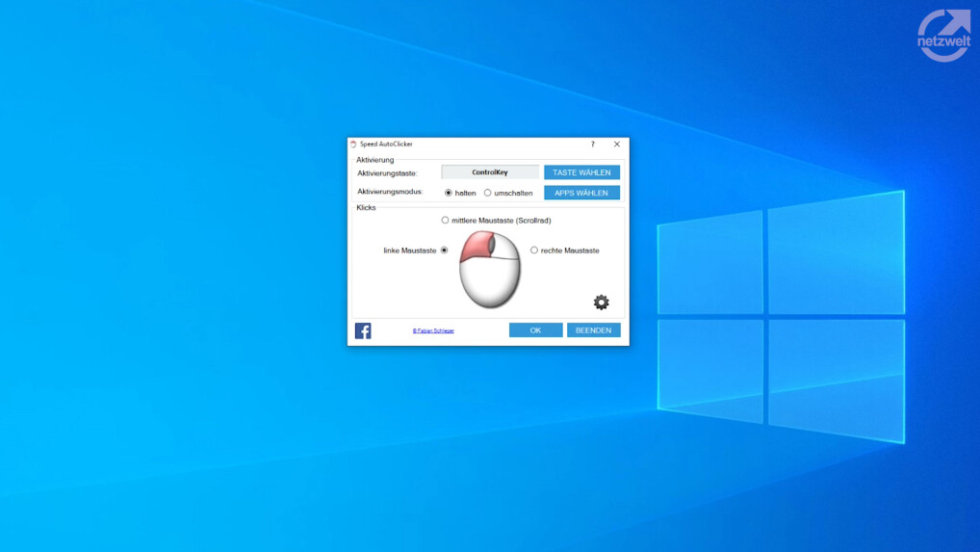Quit using the BEENDEN button
The image size is (980, 552).
[x=593, y=330]
